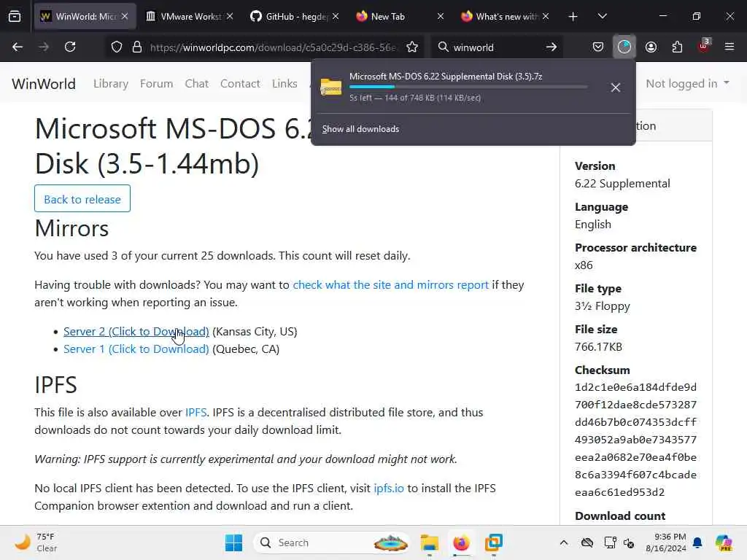
Task: Open weather widget 75°F Clear
Action: 36,542
